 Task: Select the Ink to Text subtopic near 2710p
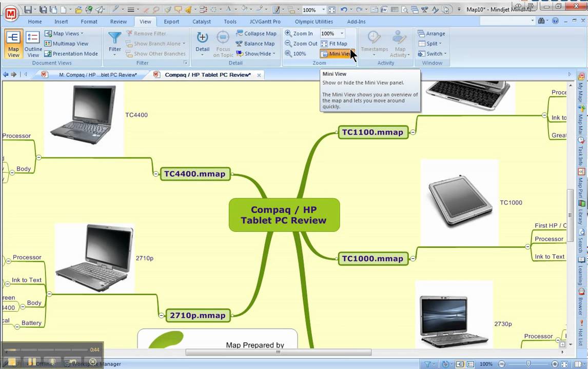click(27, 280)
